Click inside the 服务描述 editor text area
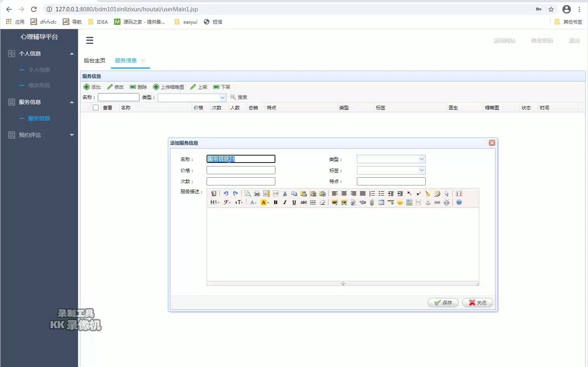The width and height of the screenshot is (588, 367). [343, 244]
